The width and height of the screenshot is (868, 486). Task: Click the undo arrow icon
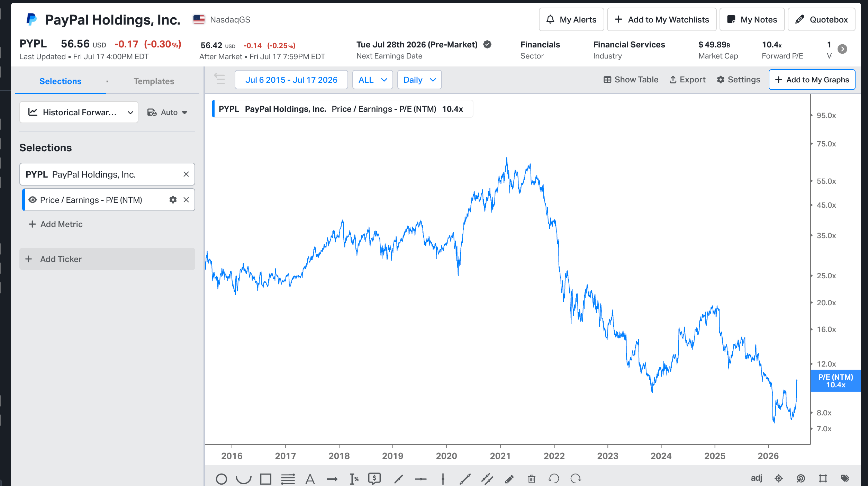pos(554,479)
